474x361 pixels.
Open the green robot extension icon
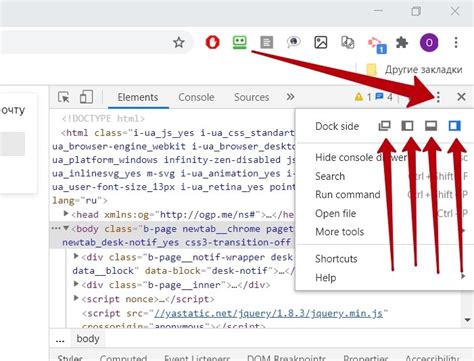pyautogui.click(x=240, y=42)
